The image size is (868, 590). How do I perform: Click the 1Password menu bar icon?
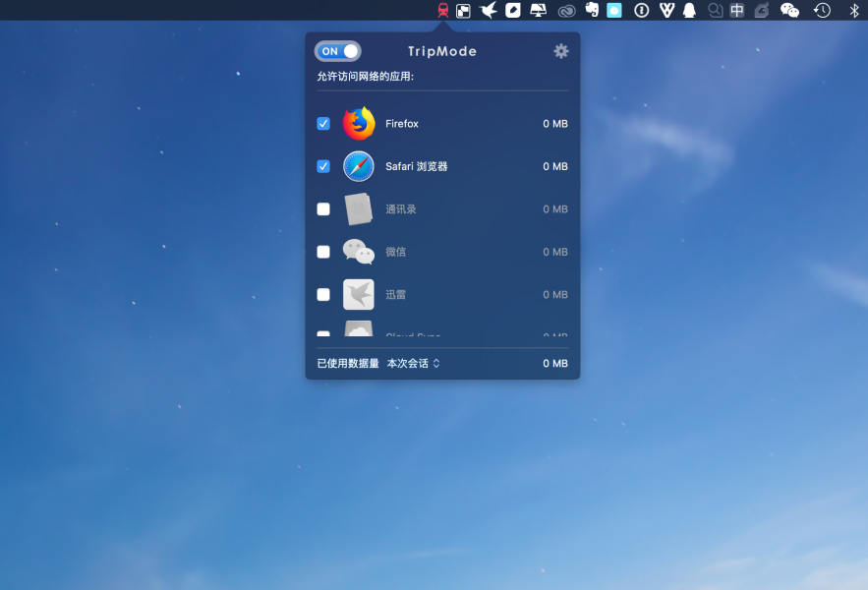pos(642,10)
